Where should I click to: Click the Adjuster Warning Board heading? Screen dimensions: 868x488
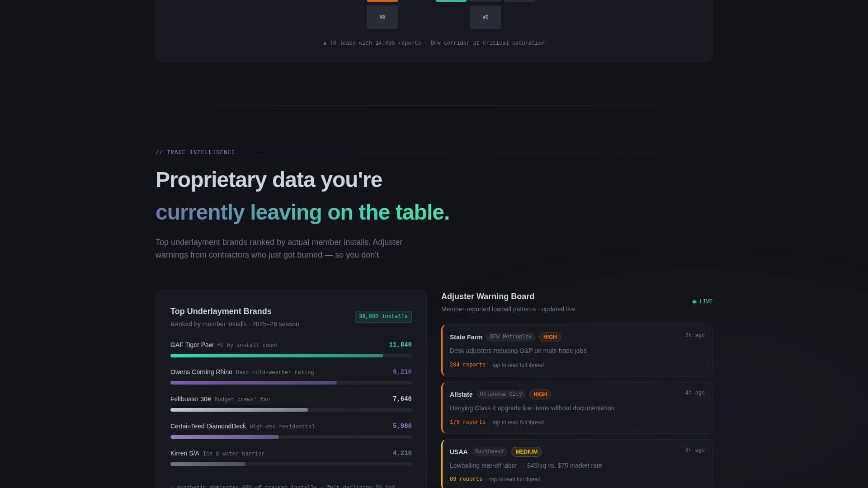tap(488, 296)
